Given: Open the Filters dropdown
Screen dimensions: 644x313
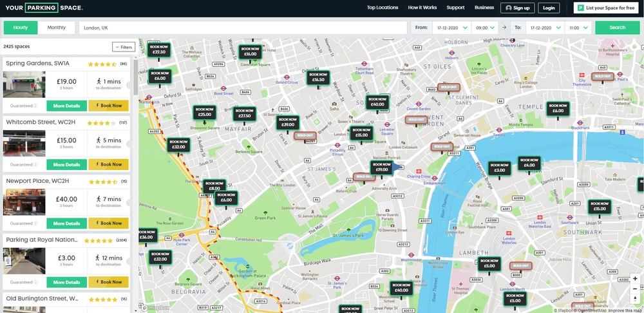Looking at the screenshot, I should tap(124, 47).
